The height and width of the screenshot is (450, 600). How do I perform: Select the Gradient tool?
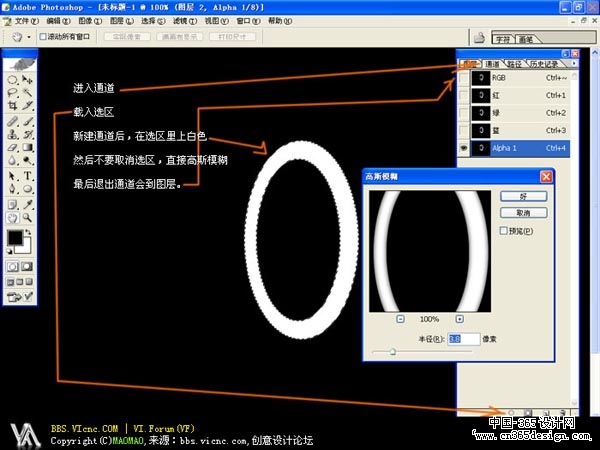[27, 147]
